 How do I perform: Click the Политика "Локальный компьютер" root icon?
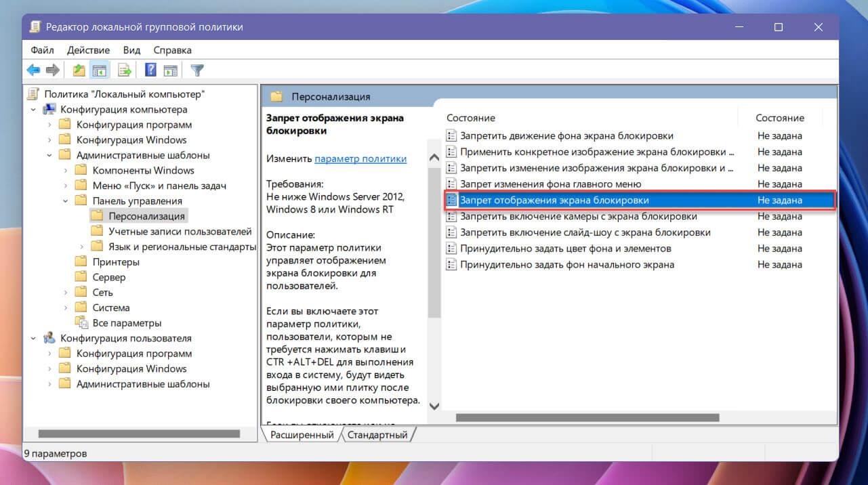pos(34,94)
